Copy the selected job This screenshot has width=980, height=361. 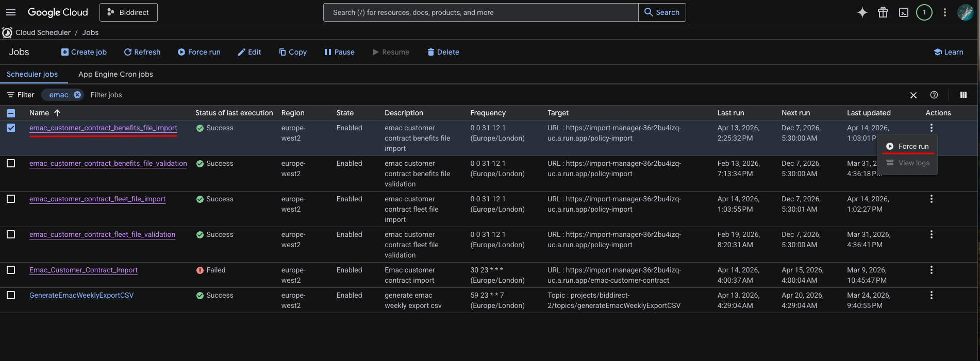click(293, 52)
